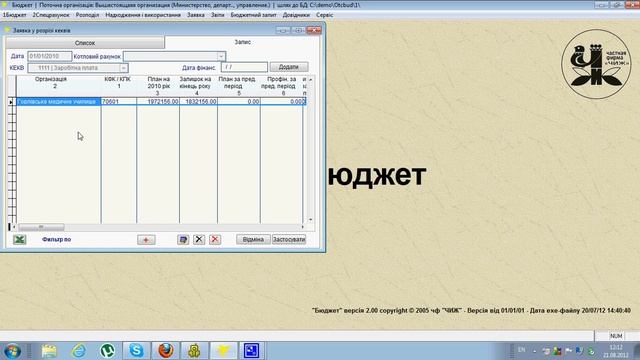
Task: Click the Дата фінанс. input field
Action: click(x=244, y=67)
